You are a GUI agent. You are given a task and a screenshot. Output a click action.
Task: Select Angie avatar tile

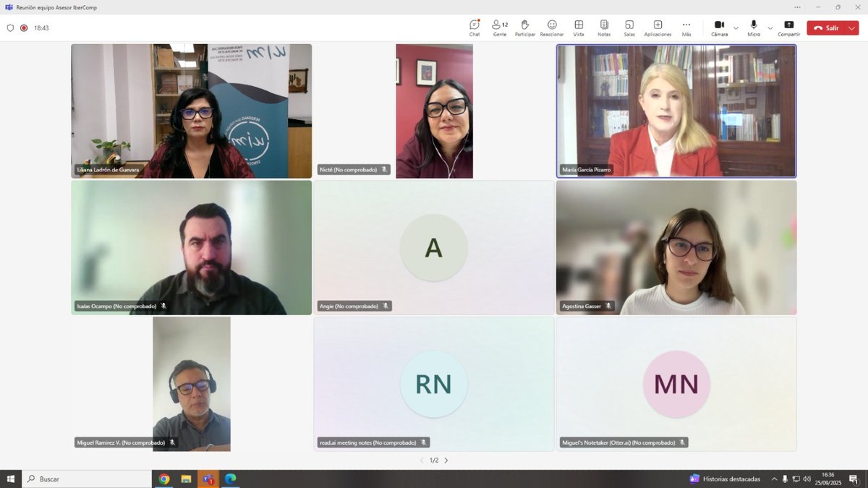(434, 248)
